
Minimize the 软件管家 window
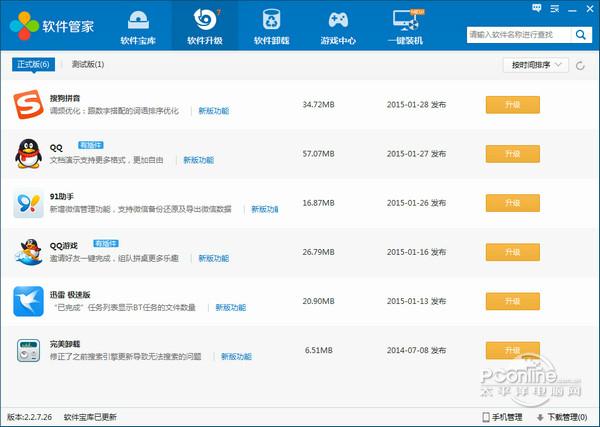pyautogui.click(x=572, y=10)
